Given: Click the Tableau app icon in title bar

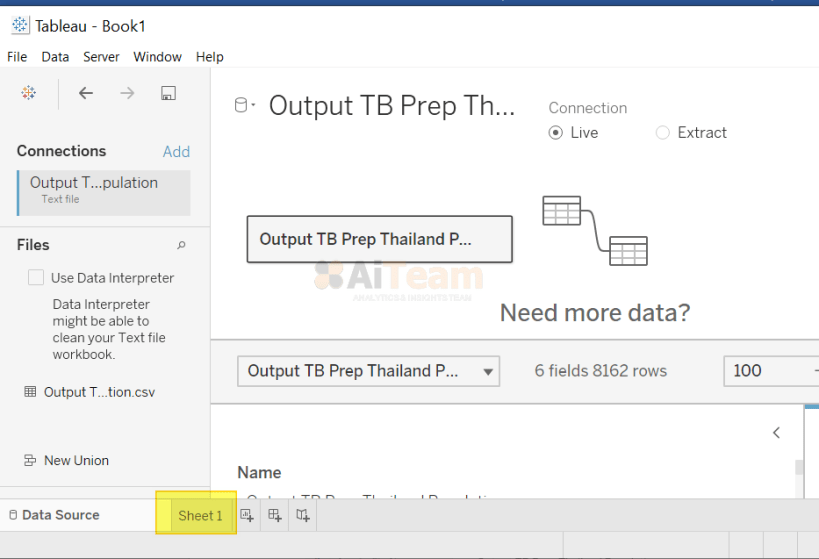Looking at the screenshot, I should (20, 25).
